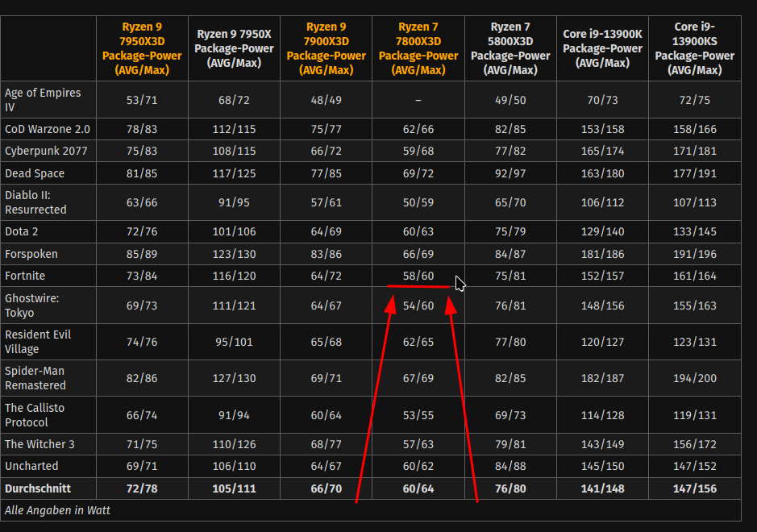
Task: Select the Resident Evil Village row label
Action: pyautogui.click(x=38, y=342)
